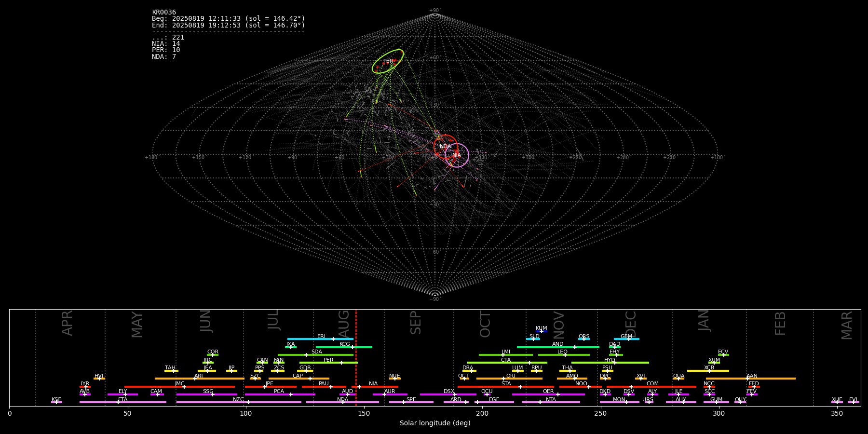Click the LEO shower bar label
Image resolution: width=868 pixels, height=434 pixels.
[x=563, y=352]
